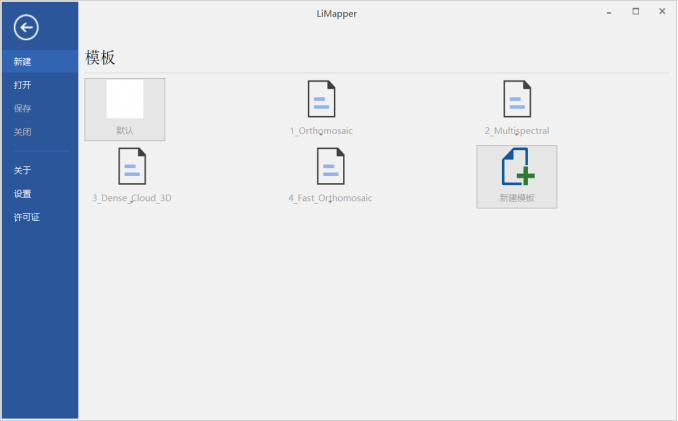Choose 关闭 from the sidebar menu
This screenshot has height=421, width=678.
(23, 132)
